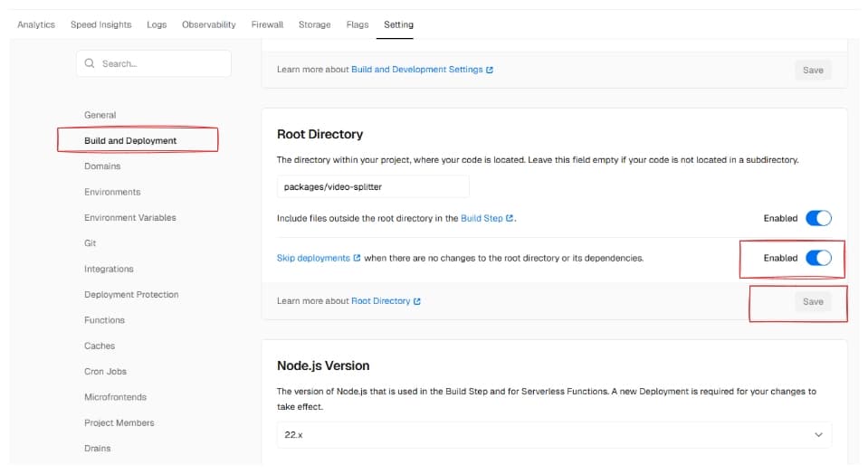The image size is (868, 474).
Task: Select Environment Variables in the sidebar
Action: click(x=130, y=218)
